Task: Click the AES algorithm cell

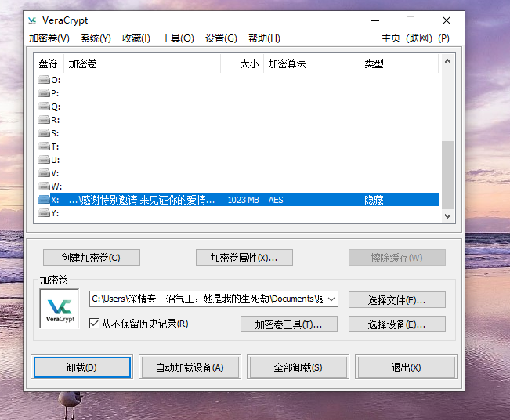Action: coord(276,200)
